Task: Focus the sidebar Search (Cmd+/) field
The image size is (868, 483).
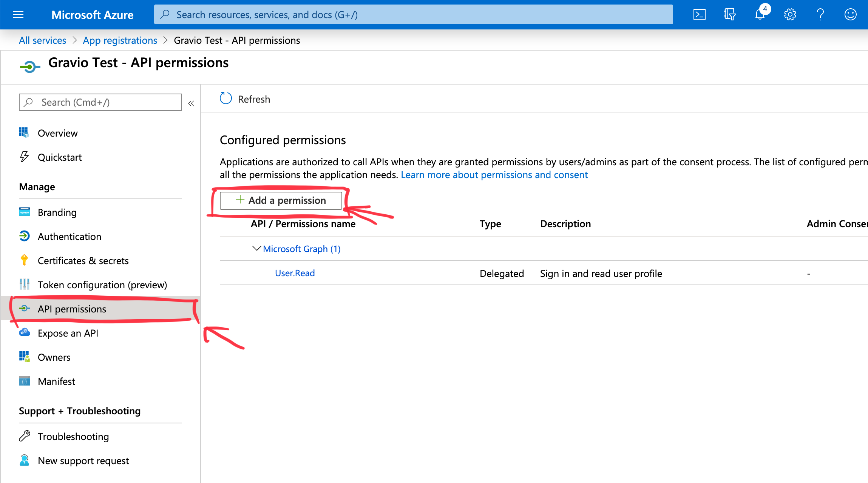Action: coord(100,102)
